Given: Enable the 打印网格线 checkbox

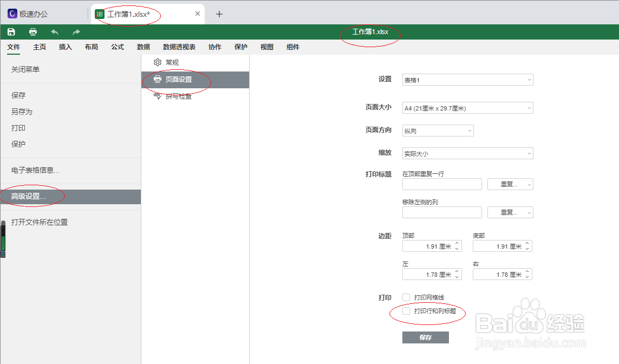Looking at the screenshot, I should click(406, 297).
